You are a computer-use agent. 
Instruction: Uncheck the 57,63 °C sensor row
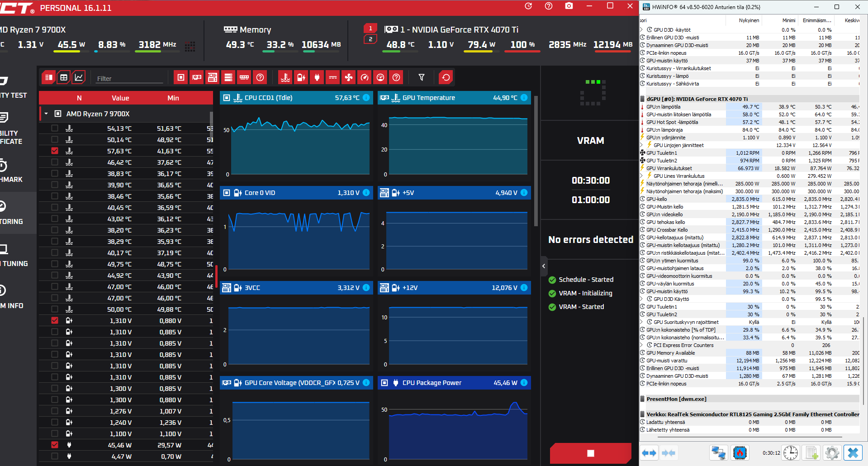[x=55, y=151]
